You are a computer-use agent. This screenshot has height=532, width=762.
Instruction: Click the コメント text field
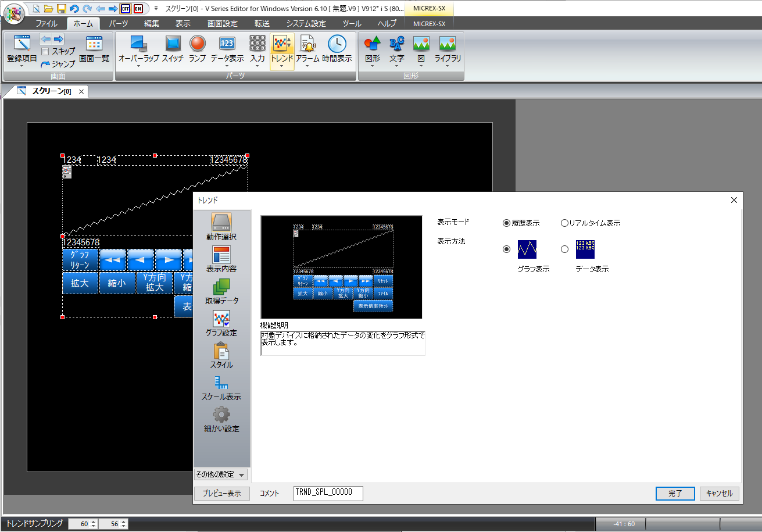click(x=328, y=493)
